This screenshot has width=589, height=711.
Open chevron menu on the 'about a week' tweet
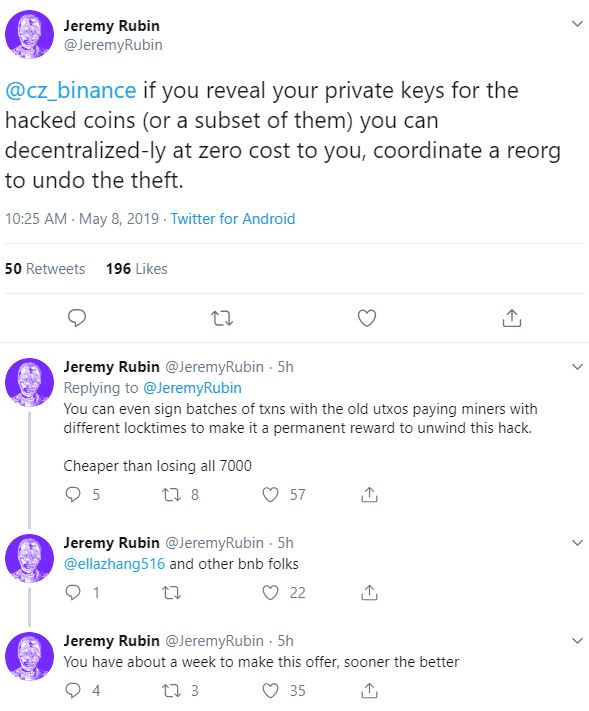pyautogui.click(x=577, y=640)
